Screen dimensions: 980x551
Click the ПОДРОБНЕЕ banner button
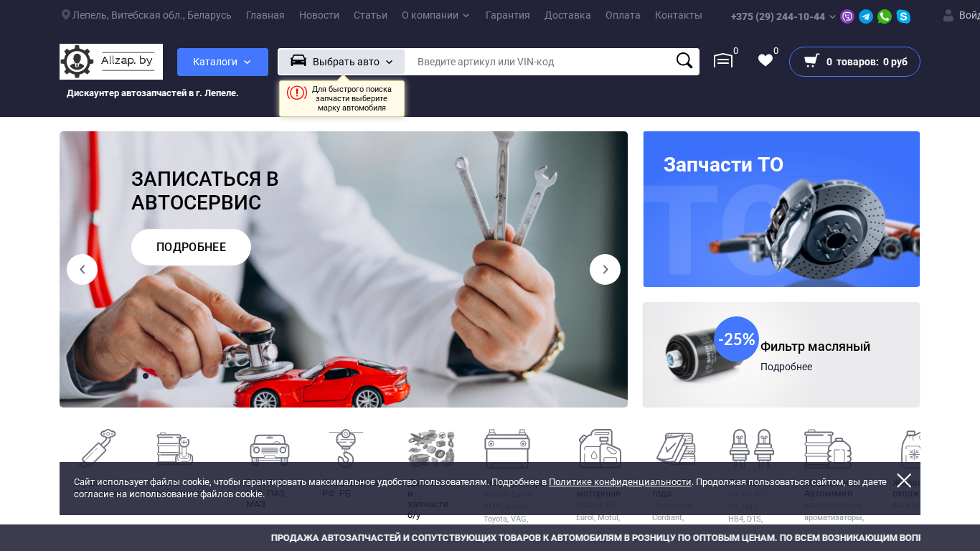[191, 247]
